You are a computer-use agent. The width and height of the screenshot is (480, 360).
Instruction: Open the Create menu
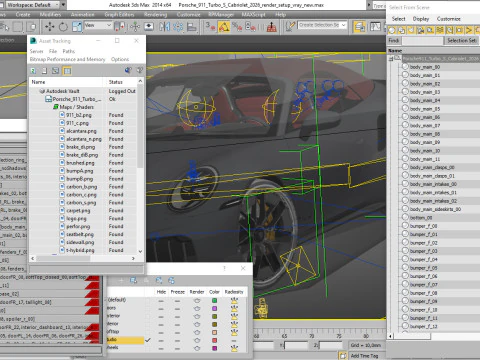tap(23, 15)
